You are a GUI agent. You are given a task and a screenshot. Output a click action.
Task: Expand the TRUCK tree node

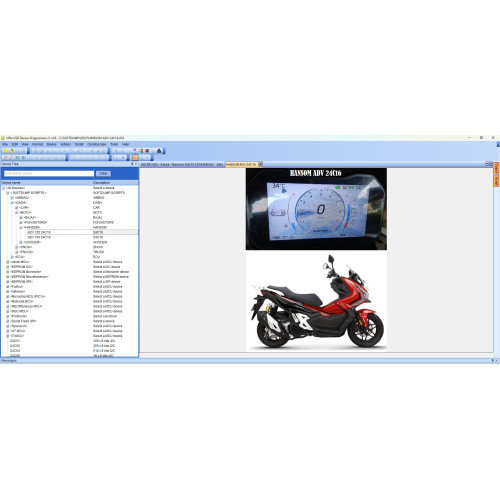click(16, 252)
